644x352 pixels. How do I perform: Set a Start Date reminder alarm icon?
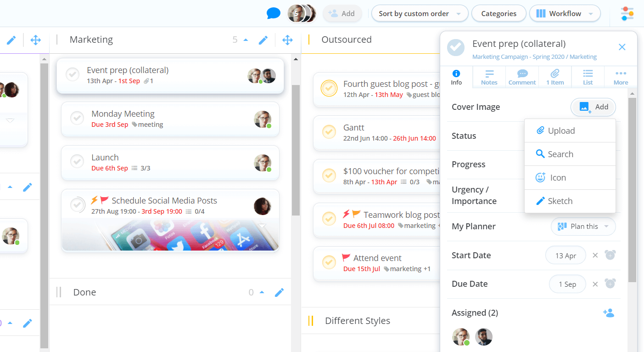(610, 255)
